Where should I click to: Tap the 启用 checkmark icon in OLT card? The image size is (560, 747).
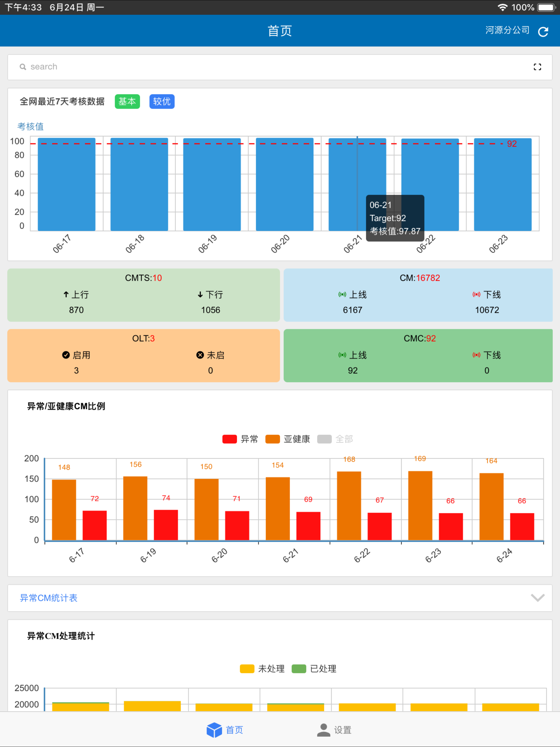(66, 355)
